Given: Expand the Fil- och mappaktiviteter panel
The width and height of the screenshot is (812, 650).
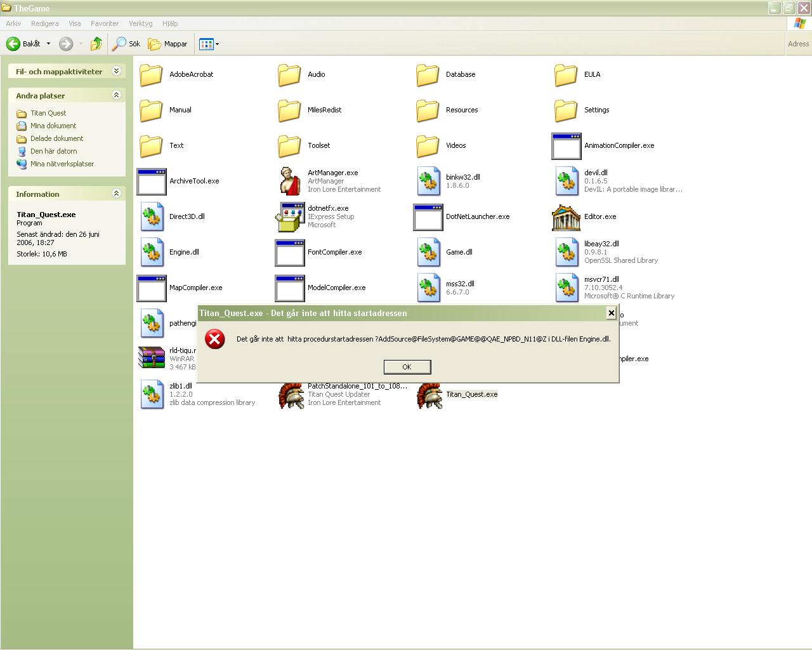Looking at the screenshot, I should pos(117,71).
